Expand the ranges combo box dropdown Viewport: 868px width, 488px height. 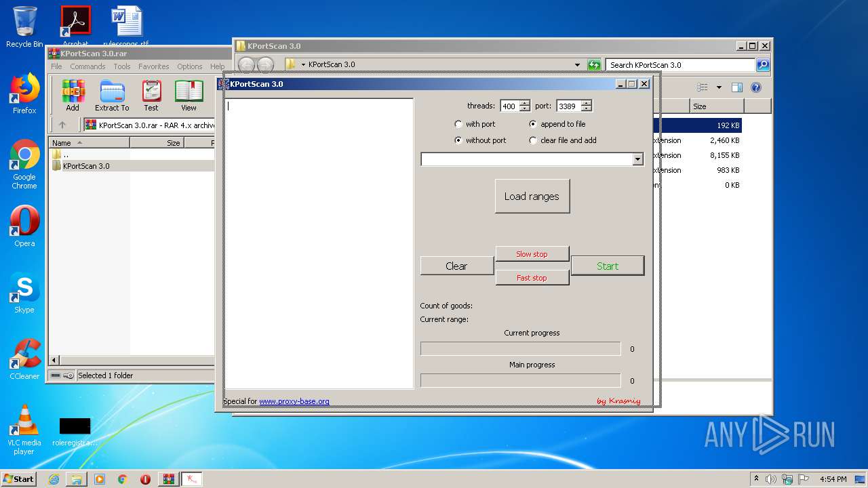point(637,159)
